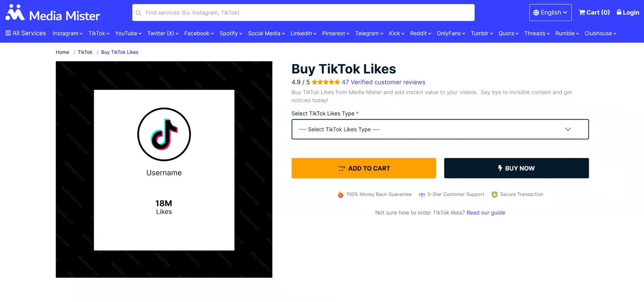Click the Money Back Guarantee badge icon

(341, 194)
